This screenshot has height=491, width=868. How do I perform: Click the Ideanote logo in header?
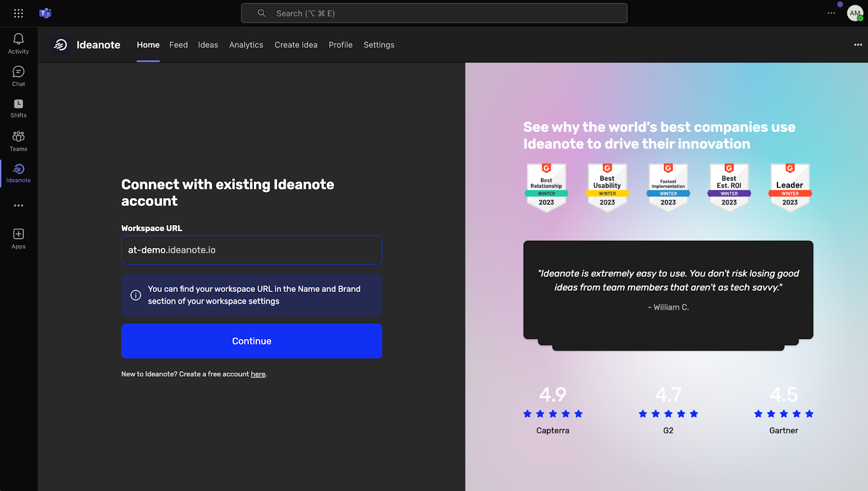tap(60, 44)
